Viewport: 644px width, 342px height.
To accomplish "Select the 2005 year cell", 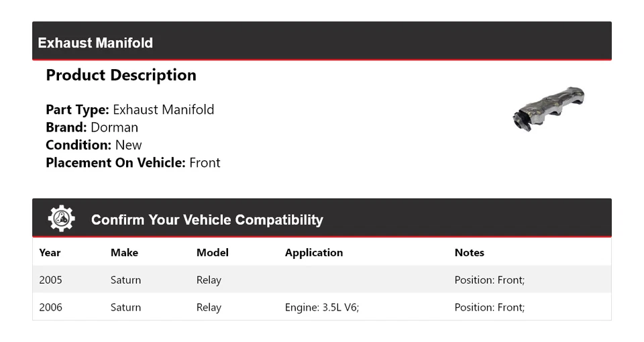I will [50, 280].
